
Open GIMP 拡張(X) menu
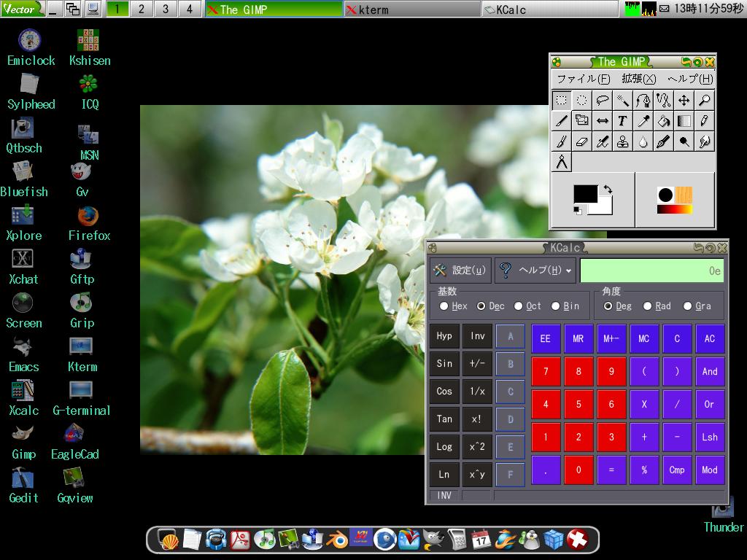coord(638,79)
